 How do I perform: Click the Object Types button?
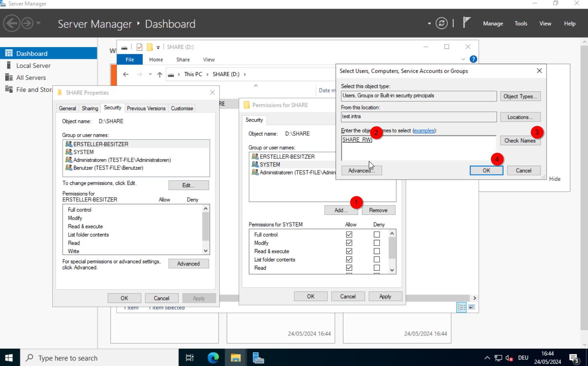tap(520, 96)
